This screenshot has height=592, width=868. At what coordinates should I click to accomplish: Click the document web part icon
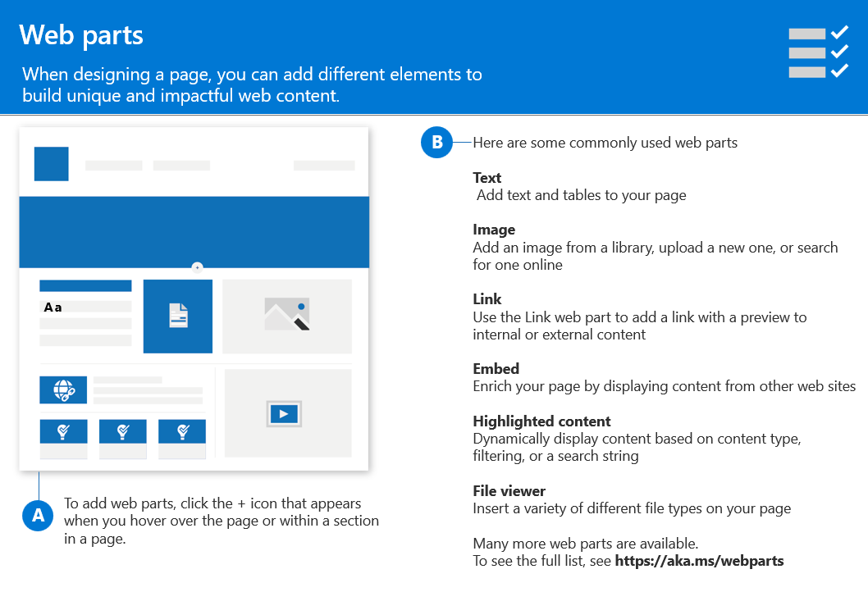pos(177,316)
